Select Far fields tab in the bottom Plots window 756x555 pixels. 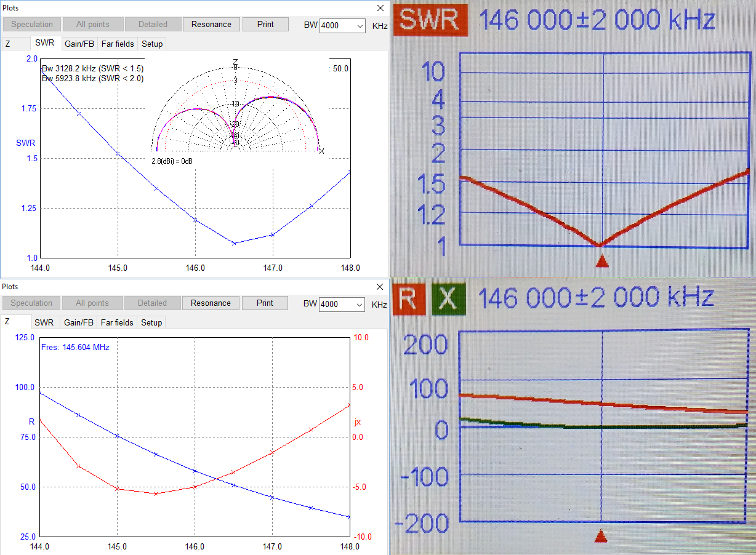117,322
